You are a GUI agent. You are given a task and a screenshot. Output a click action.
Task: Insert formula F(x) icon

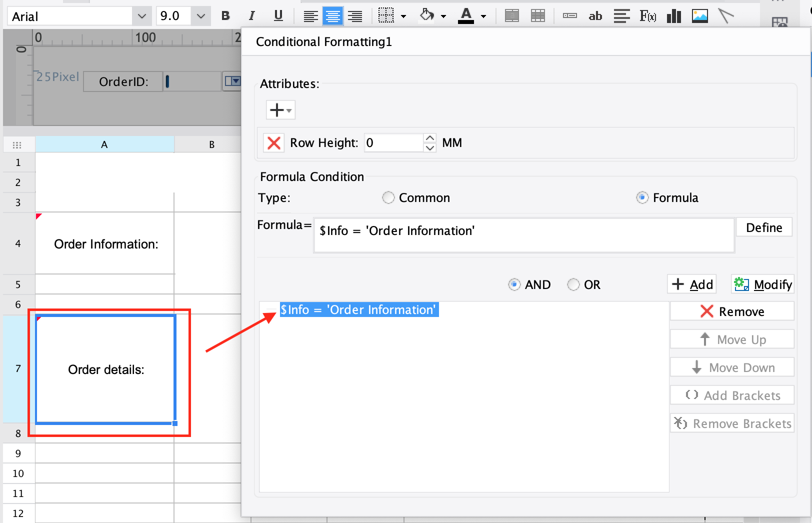coord(647,16)
